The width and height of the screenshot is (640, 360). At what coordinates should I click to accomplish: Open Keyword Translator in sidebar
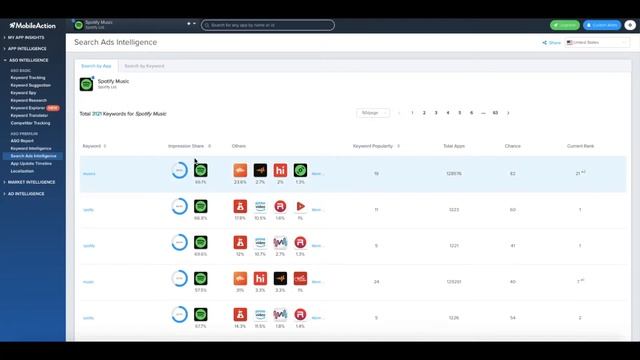pos(29,116)
